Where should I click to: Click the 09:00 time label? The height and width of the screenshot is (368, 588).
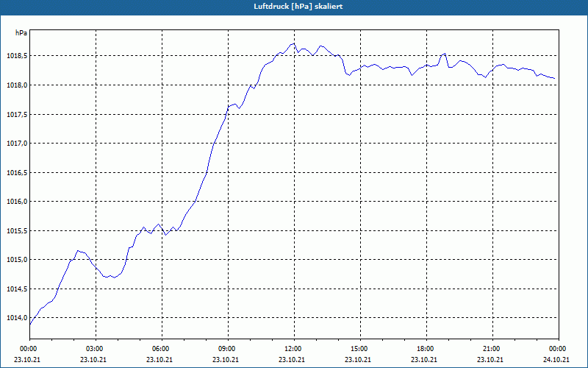[228, 349]
